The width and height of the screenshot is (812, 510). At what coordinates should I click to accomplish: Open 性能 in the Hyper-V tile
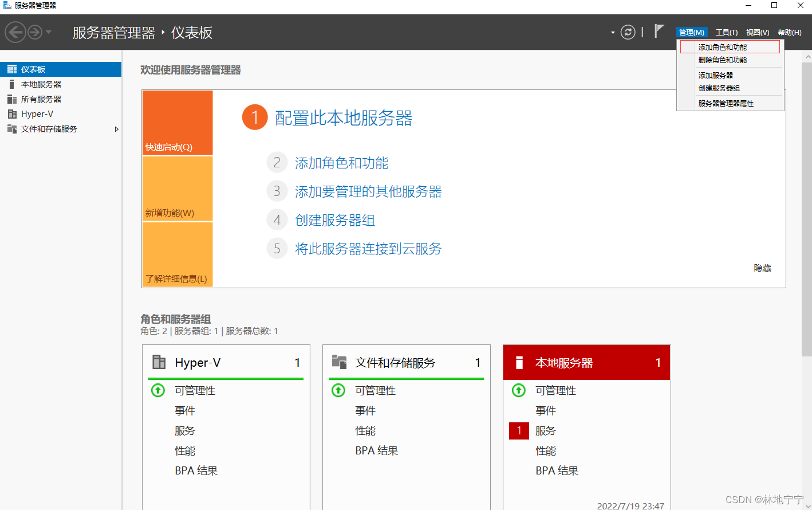[185, 450]
